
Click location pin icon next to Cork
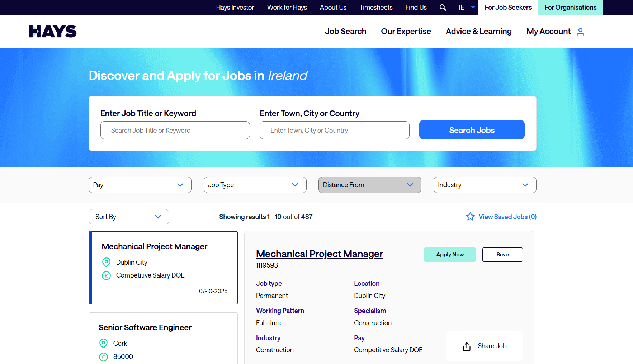[x=103, y=343]
